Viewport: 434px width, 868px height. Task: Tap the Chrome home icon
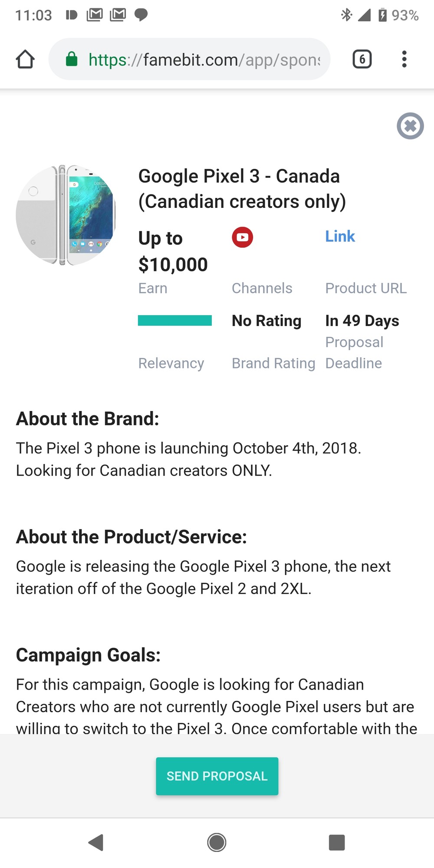coord(25,59)
